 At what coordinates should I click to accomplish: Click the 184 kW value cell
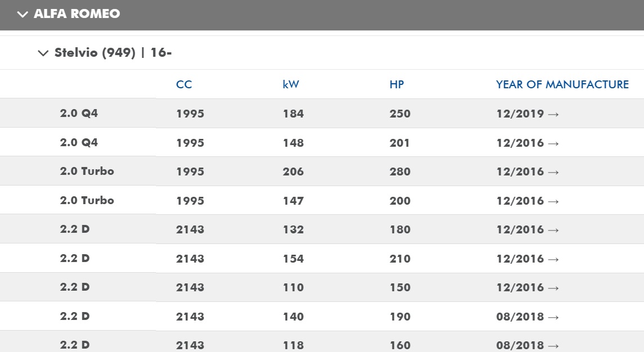coord(293,114)
